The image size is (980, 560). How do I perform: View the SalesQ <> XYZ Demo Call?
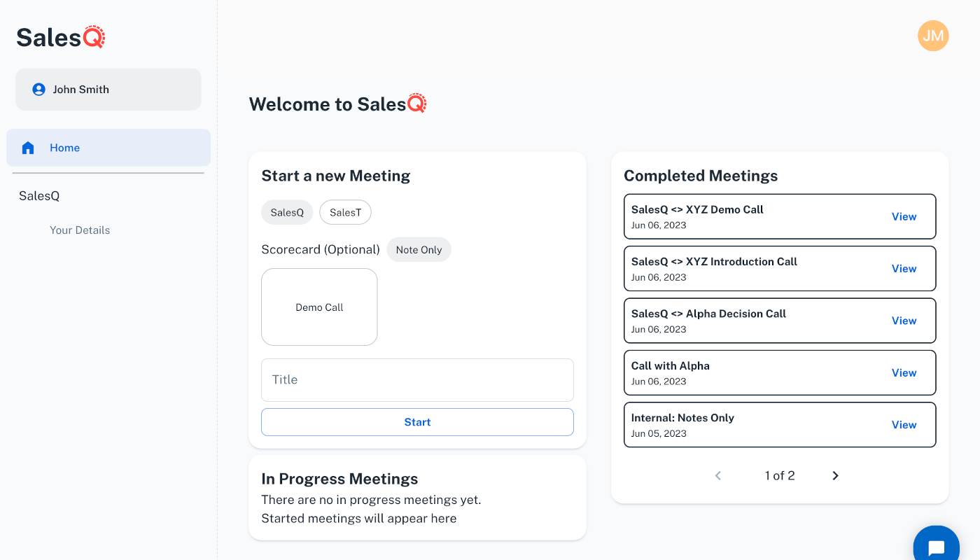click(x=904, y=217)
